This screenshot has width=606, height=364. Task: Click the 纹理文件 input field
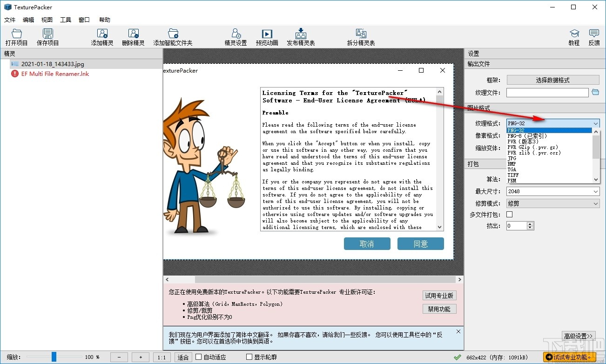pos(548,93)
